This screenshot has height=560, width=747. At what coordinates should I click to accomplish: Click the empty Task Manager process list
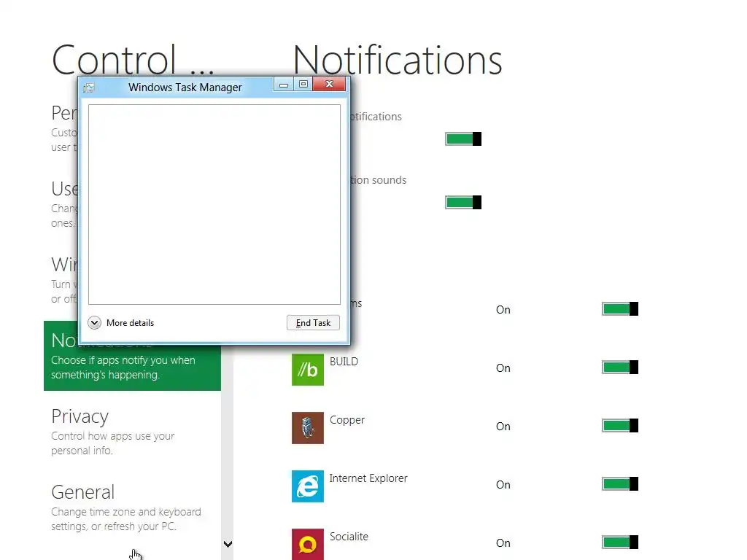214,204
